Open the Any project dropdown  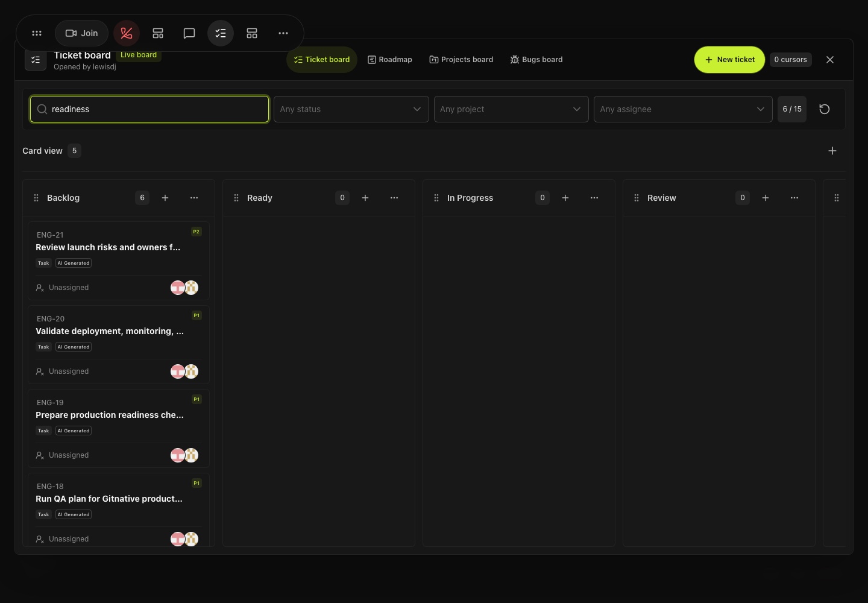511,109
